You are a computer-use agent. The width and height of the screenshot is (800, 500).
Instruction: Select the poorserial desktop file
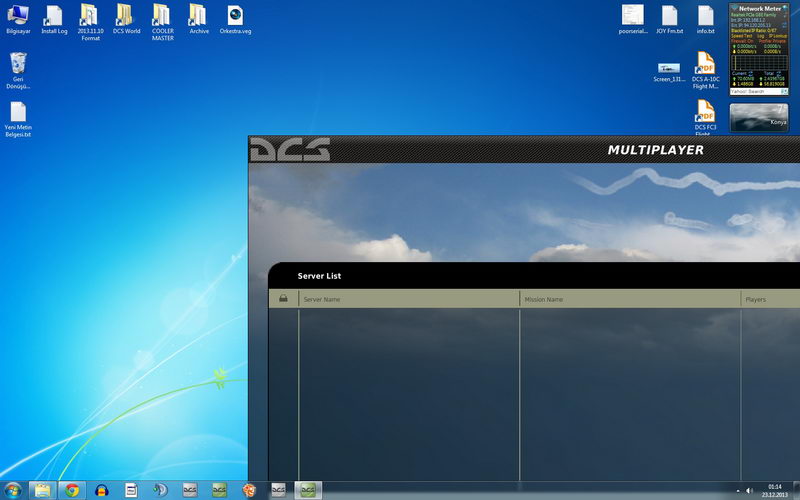(x=633, y=19)
